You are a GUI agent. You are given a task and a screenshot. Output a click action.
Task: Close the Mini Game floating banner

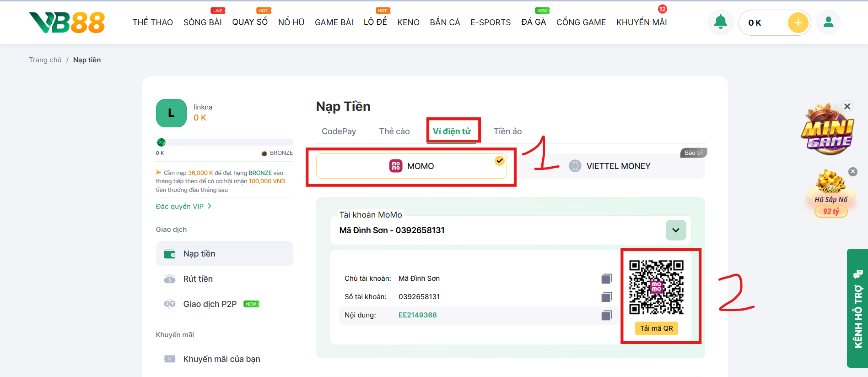847,106
